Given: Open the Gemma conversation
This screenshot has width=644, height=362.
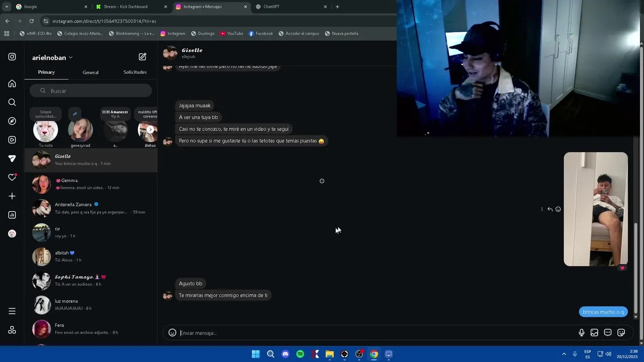Looking at the screenshot, I should pos(91,184).
